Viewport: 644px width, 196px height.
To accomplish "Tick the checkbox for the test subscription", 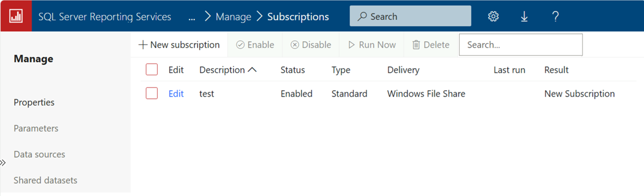I will [152, 93].
